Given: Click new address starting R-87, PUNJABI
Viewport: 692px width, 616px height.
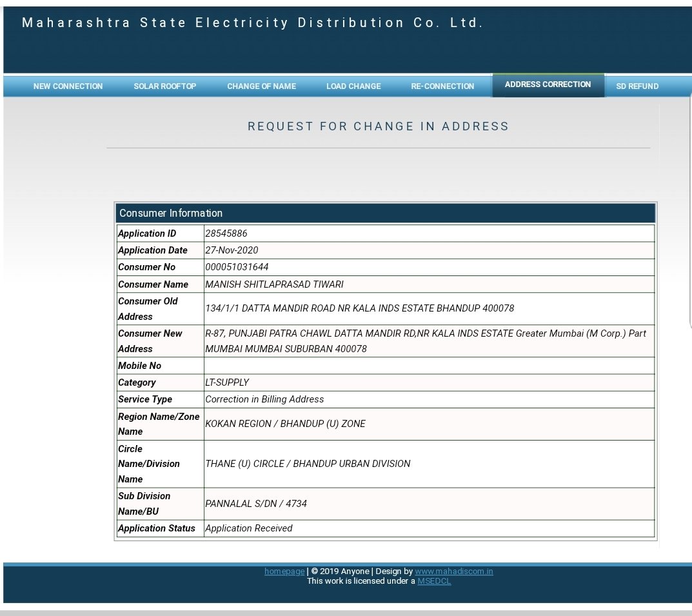Looking at the screenshot, I should click(x=426, y=341).
